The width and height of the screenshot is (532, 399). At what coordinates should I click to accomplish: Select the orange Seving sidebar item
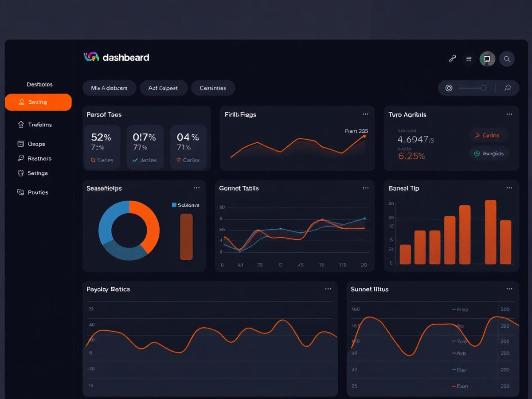[x=38, y=102]
